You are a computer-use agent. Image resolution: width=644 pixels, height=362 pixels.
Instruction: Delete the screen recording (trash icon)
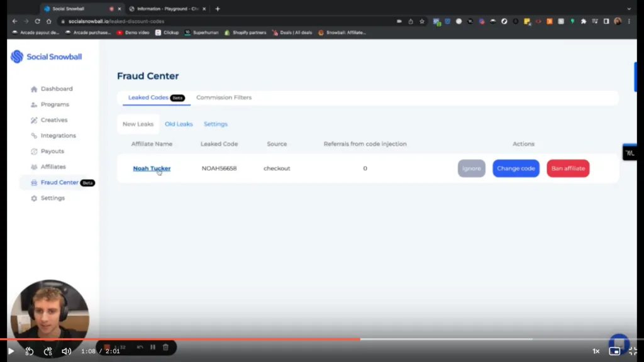point(165,347)
